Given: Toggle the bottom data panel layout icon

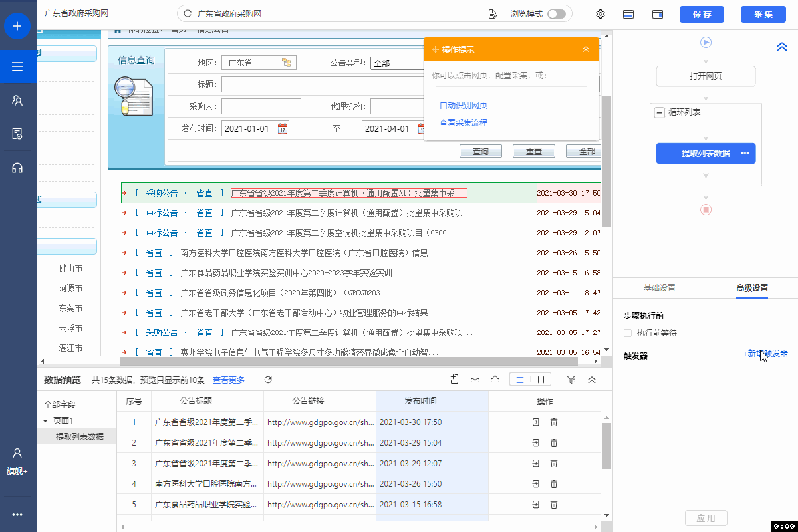Looking at the screenshot, I should click(x=628, y=14).
